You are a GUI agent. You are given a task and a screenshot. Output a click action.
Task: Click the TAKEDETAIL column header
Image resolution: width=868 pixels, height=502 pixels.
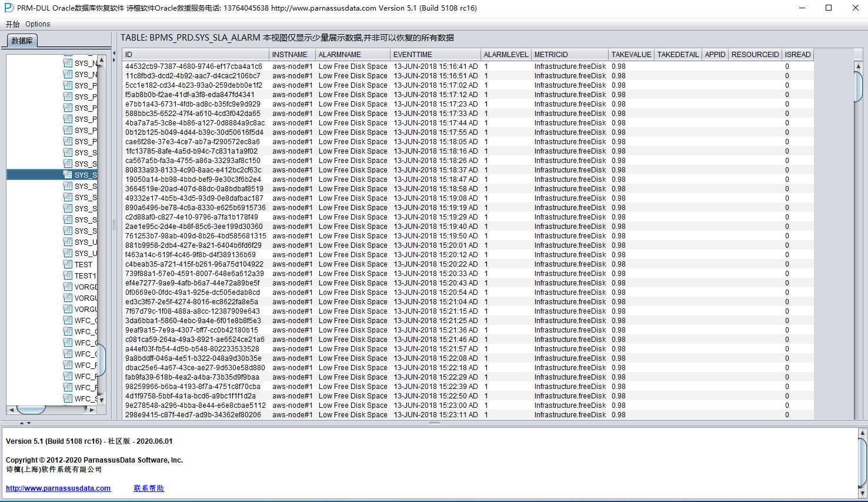[x=678, y=54]
